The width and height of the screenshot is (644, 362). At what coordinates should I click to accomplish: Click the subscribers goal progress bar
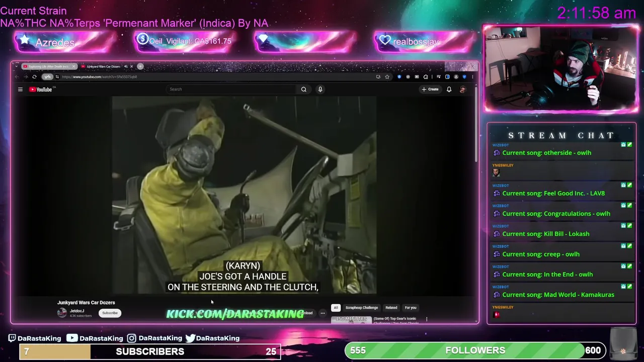pos(150,351)
